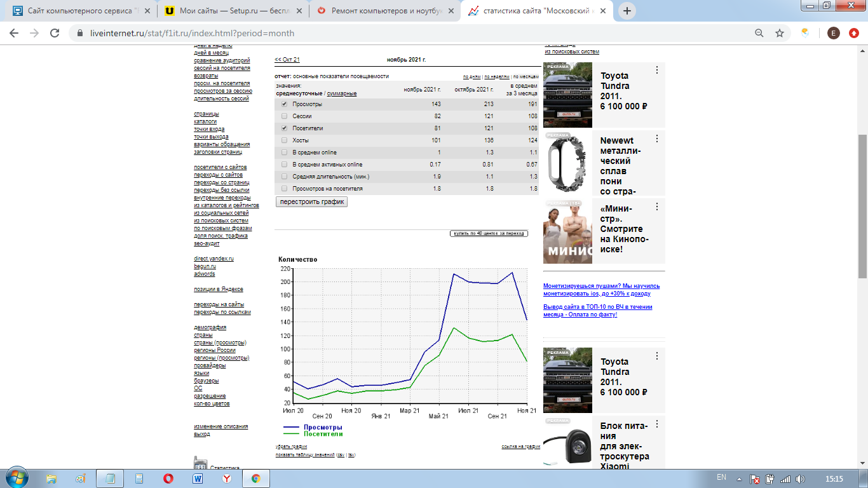868x488 pixels.
Task: Click the перестроить график button
Action: coord(312,201)
